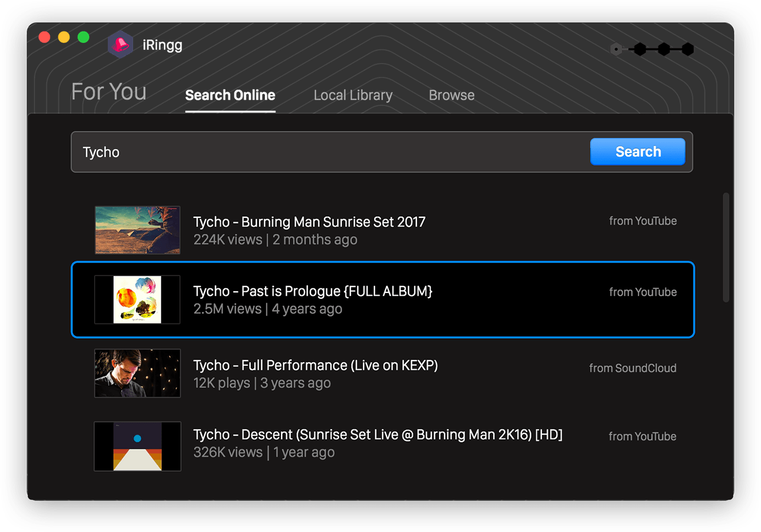Switch to the Search Online tab

[230, 95]
